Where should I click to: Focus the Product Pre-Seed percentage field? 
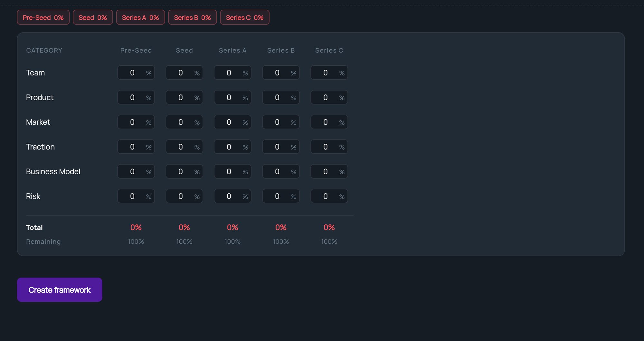[136, 97]
